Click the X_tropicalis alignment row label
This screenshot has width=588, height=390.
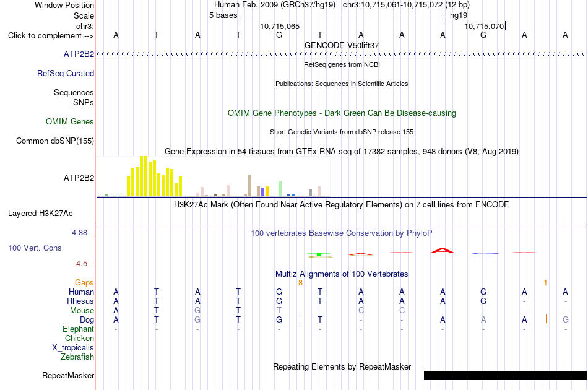(x=73, y=348)
